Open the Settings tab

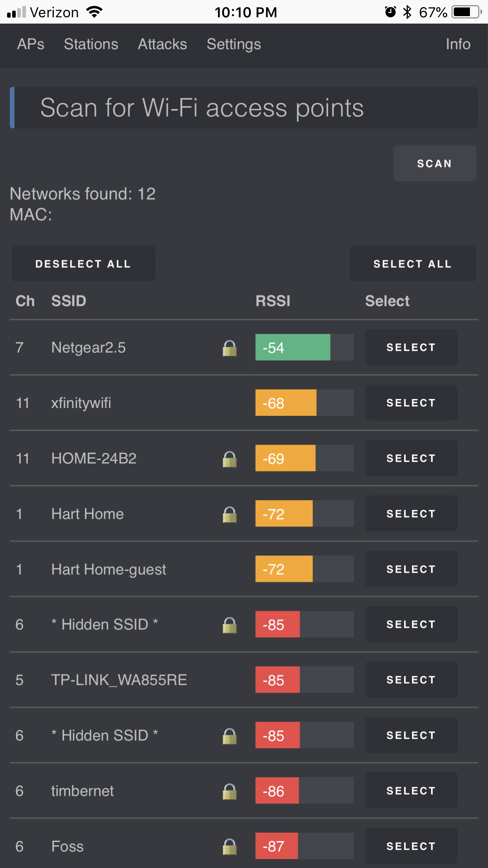(234, 44)
